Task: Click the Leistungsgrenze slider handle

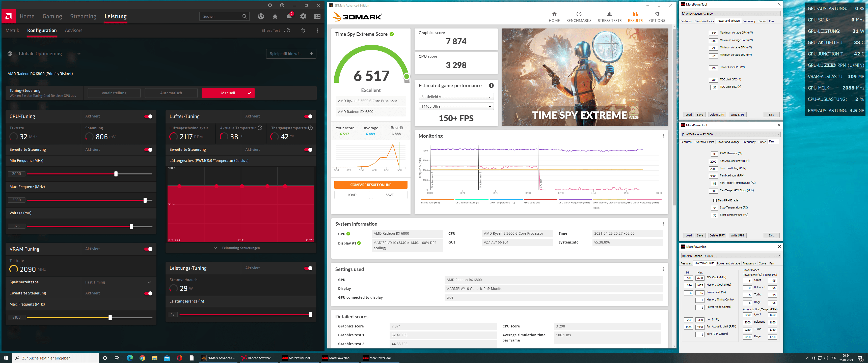Action: pyautogui.click(x=311, y=315)
